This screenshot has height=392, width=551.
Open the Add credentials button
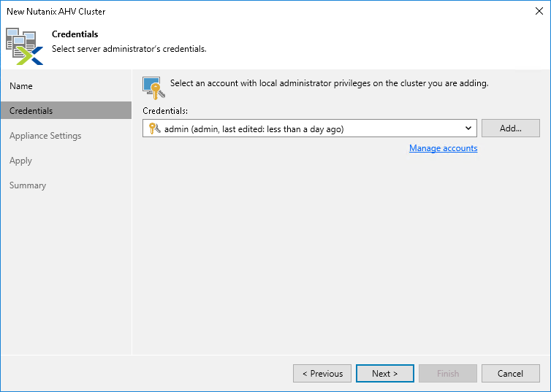click(x=511, y=128)
